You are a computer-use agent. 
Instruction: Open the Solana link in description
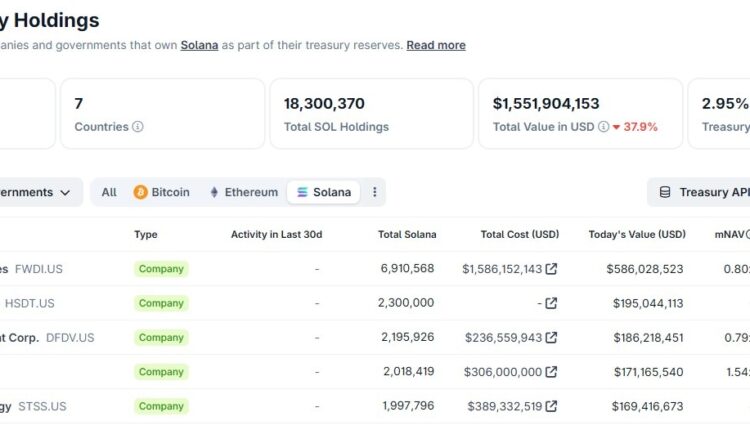click(x=200, y=45)
